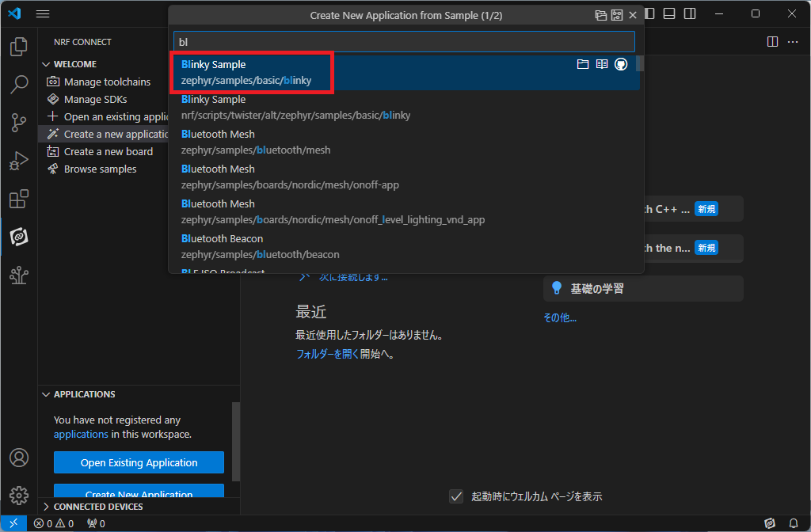Click the その他... link
The height and width of the screenshot is (532, 811).
point(560,317)
